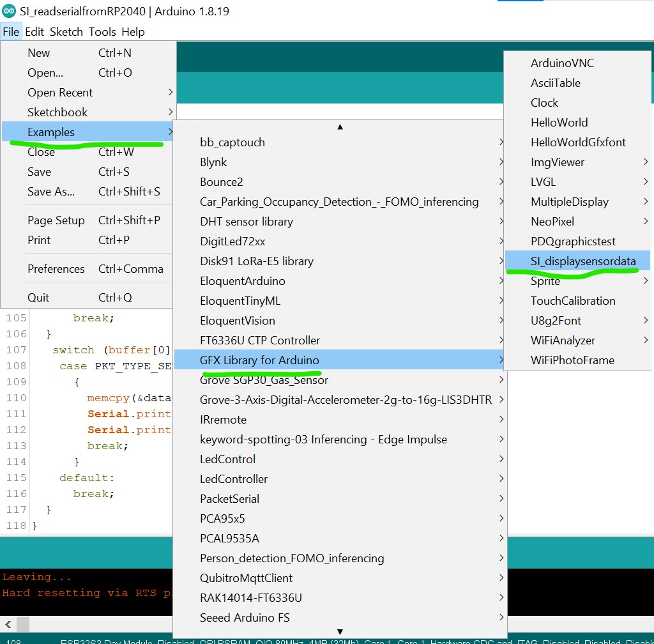Open RAK14014-FT6336U examples submenu
The width and height of the screenshot is (654, 644).
(x=340, y=598)
